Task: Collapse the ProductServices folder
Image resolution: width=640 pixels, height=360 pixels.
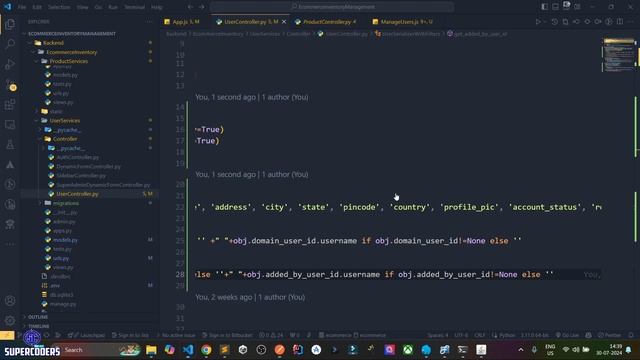Action: 69,61
